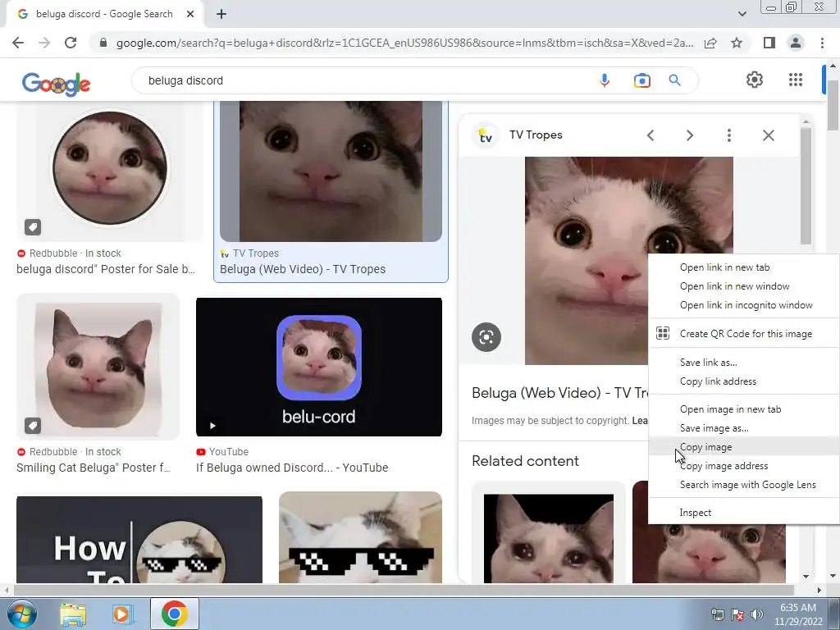Select Copy link address

718,381
